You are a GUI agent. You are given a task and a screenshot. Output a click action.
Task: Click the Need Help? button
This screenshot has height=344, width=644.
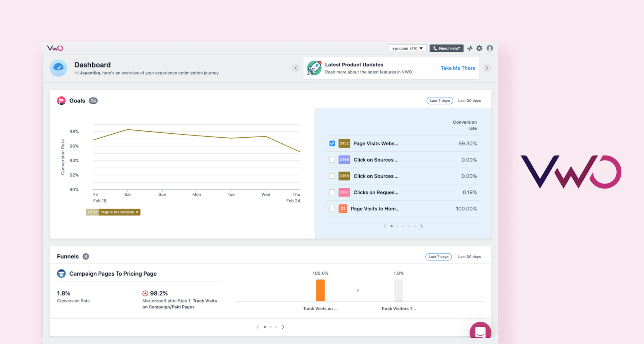pyautogui.click(x=446, y=48)
